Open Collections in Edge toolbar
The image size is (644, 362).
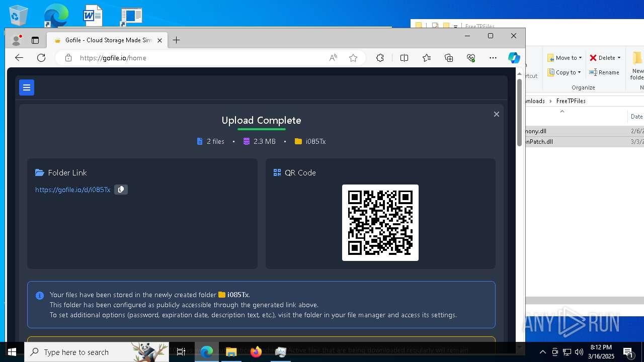(x=449, y=58)
